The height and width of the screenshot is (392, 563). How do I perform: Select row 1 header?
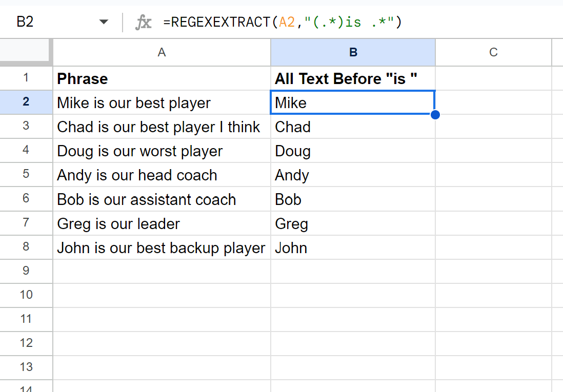26,78
